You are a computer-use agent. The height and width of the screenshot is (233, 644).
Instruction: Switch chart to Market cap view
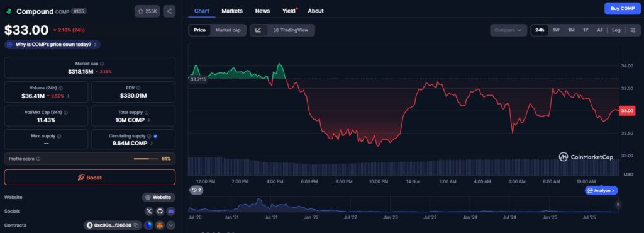(x=228, y=30)
